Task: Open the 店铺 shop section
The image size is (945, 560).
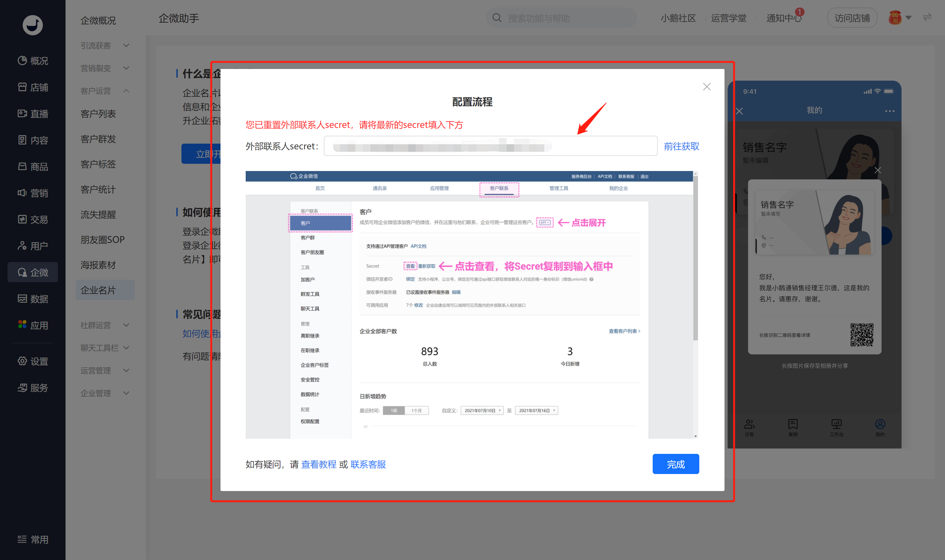Action: (x=33, y=87)
